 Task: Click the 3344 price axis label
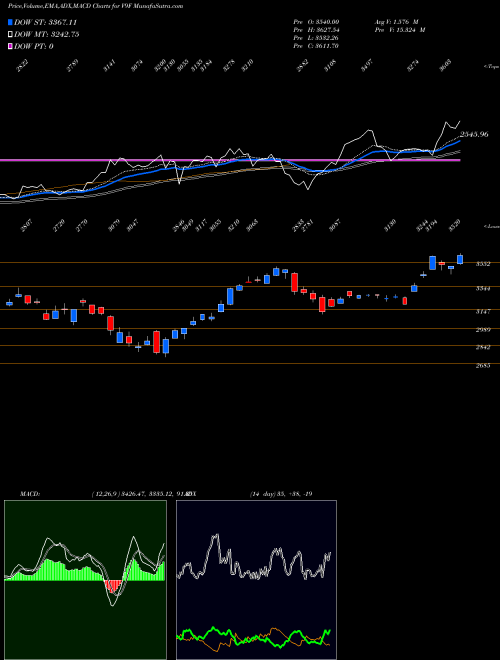pos(483,289)
